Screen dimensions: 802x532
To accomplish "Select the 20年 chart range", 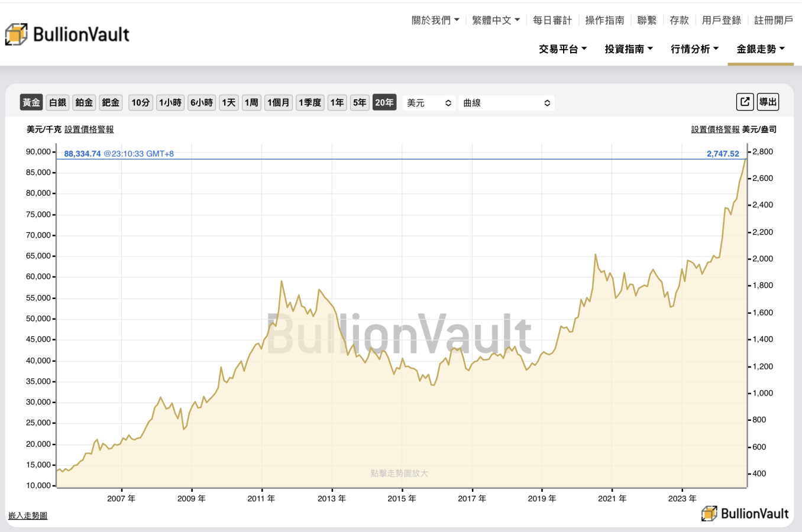I will [x=384, y=102].
